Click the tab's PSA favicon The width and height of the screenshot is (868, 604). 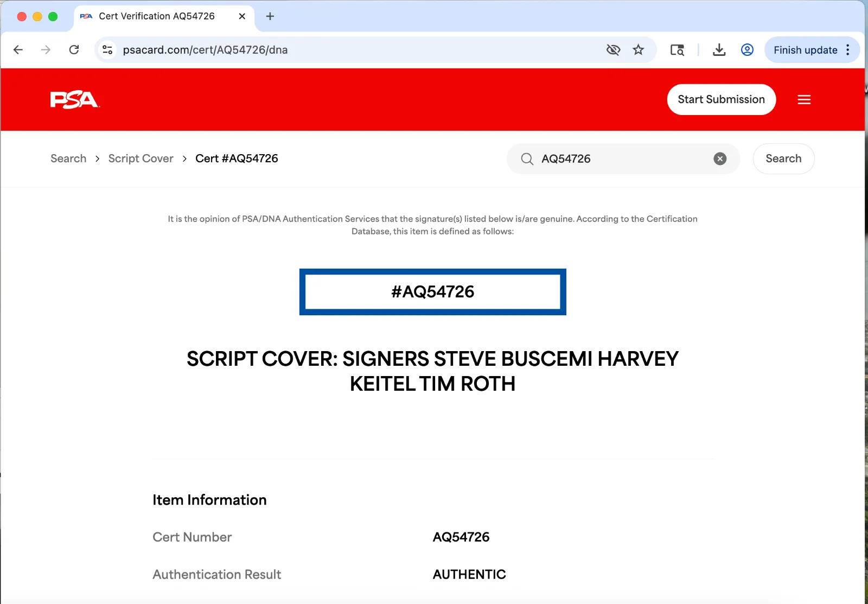click(x=86, y=16)
